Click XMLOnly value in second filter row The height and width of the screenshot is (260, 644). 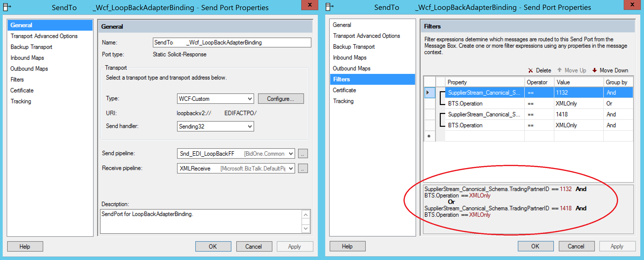click(x=579, y=104)
